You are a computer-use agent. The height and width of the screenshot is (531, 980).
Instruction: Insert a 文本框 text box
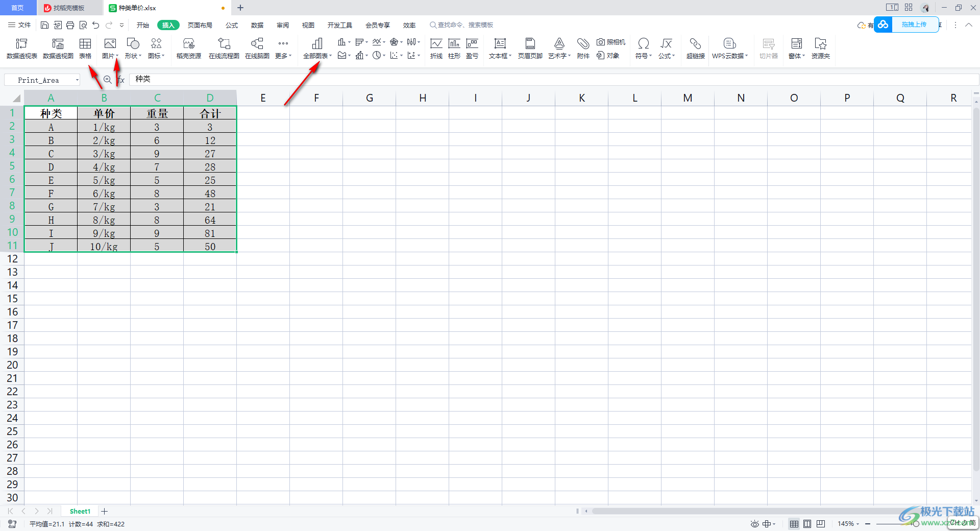click(500, 49)
